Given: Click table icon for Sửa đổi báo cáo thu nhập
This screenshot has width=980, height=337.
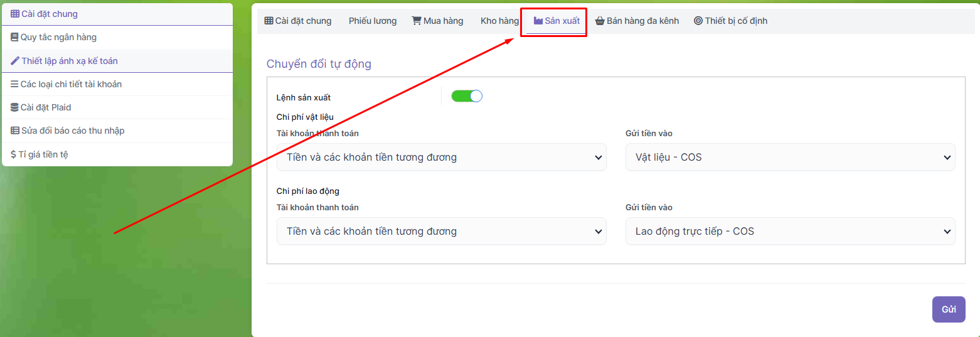Looking at the screenshot, I should (15, 131).
